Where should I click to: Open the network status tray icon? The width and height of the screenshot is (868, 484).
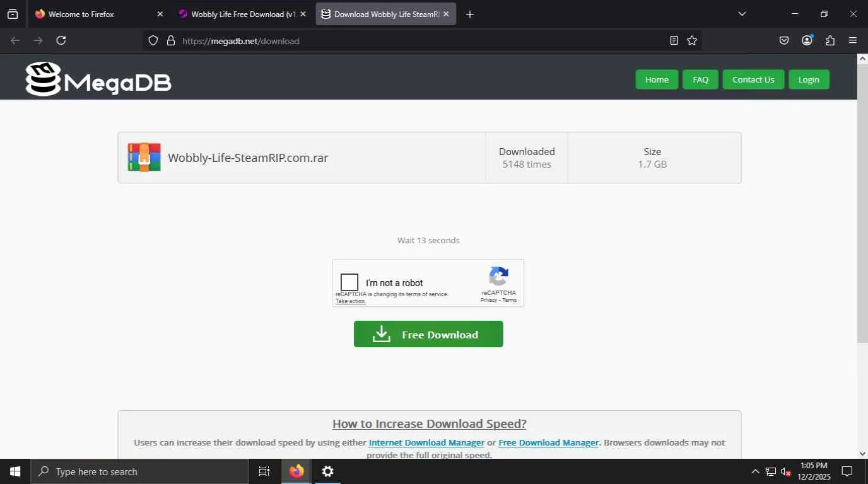[770, 471]
